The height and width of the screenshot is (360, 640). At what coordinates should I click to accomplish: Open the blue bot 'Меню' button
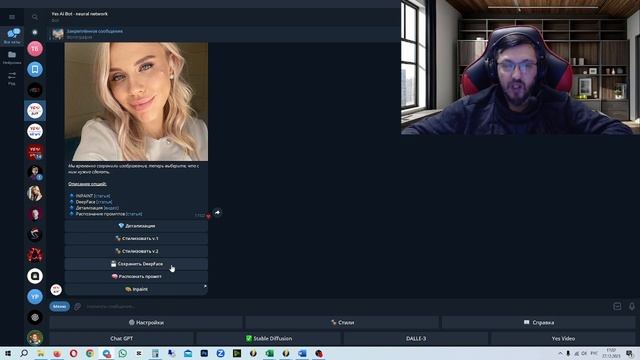(60, 306)
